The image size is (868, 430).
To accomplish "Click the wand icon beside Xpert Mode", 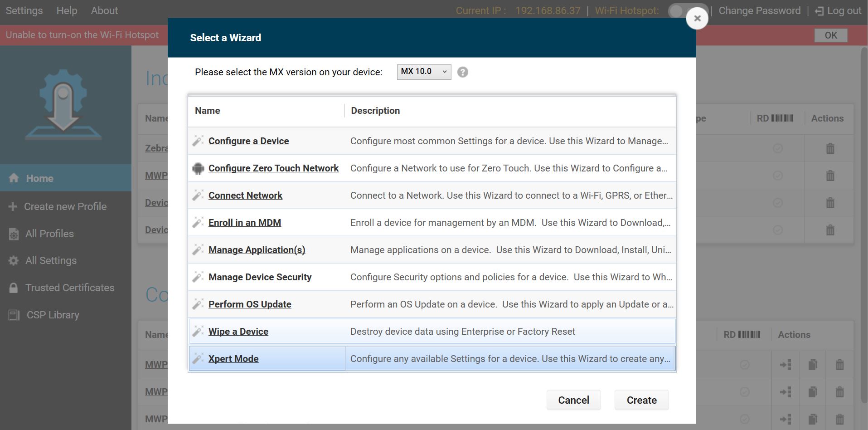I will click(x=198, y=359).
